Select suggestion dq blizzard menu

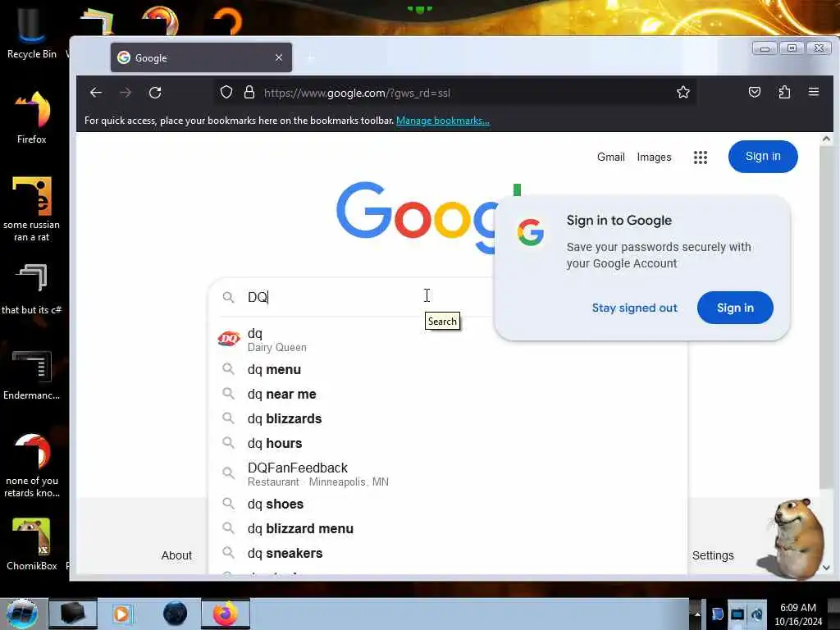[447, 529]
